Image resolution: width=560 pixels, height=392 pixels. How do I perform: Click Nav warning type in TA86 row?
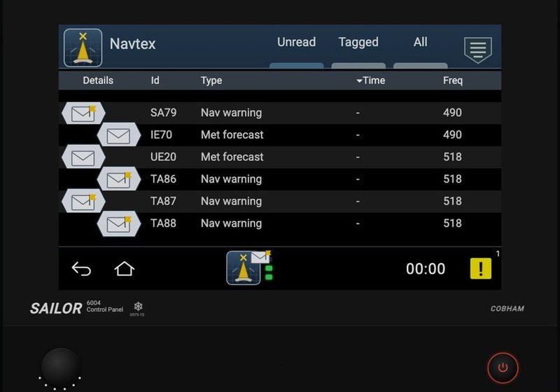click(231, 180)
